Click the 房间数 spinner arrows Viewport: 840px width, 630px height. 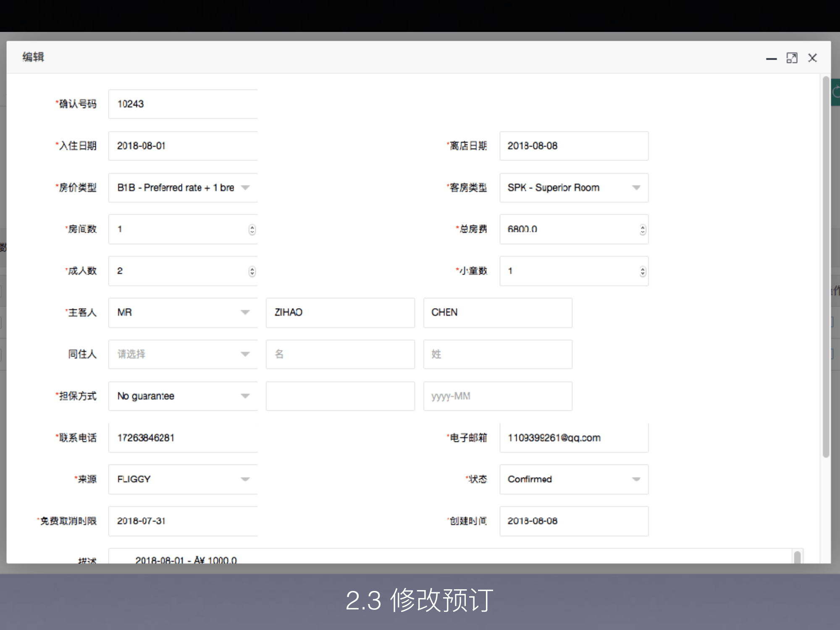coord(252,229)
